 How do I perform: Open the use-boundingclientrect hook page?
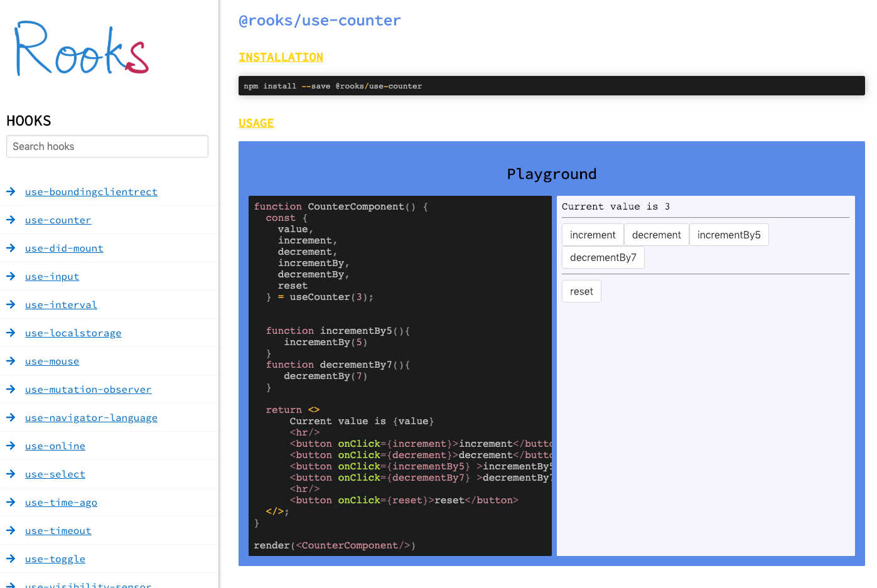[91, 191]
